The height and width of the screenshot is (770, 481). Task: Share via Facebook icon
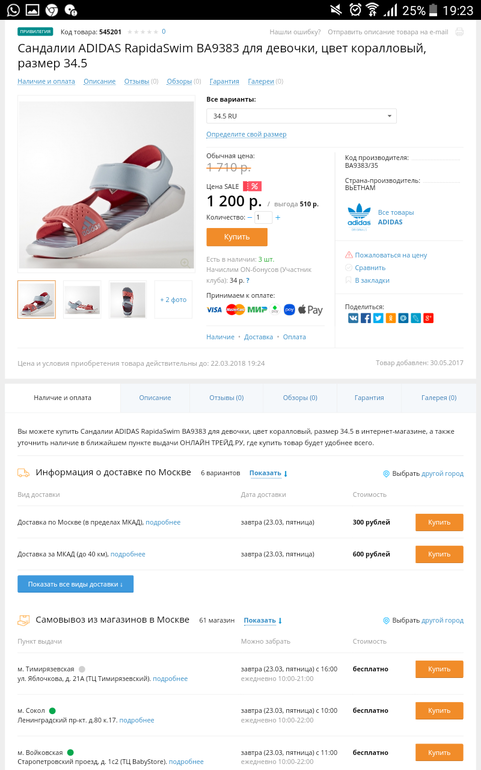(366, 318)
